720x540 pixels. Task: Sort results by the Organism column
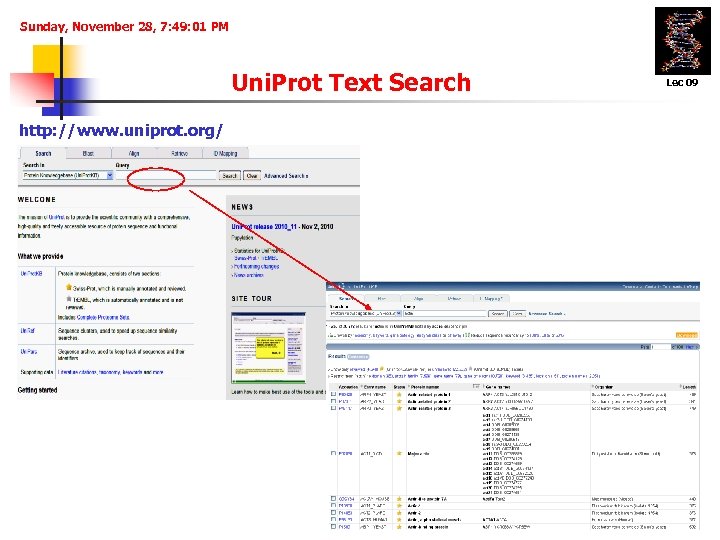click(602, 387)
